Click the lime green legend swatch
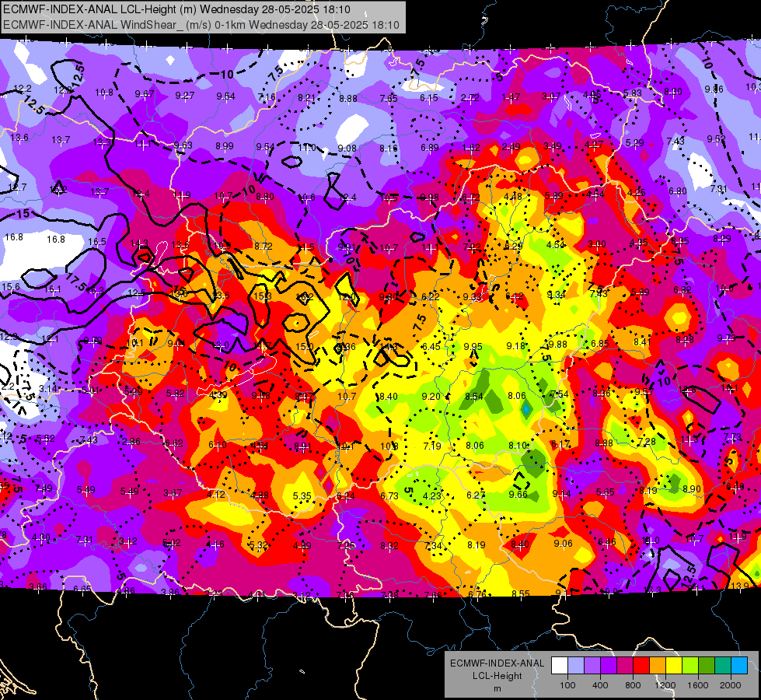This screenshot has width=761, height=700. click(x=690, y=665)
